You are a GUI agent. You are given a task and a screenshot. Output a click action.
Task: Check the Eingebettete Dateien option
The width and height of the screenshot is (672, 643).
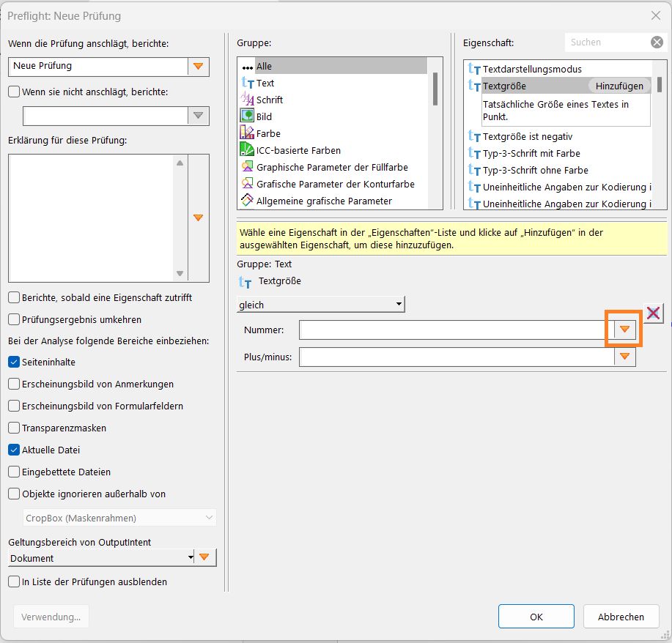[14, 472]
